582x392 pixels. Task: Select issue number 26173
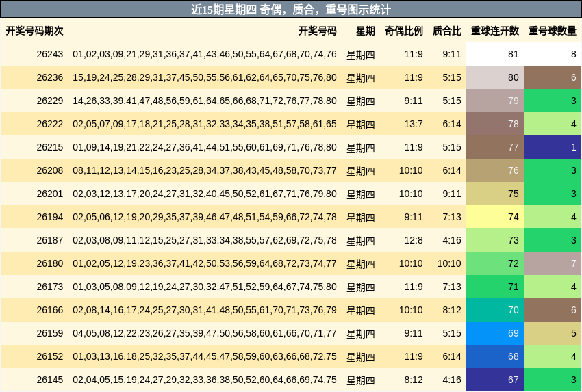[x=50, y=287]
